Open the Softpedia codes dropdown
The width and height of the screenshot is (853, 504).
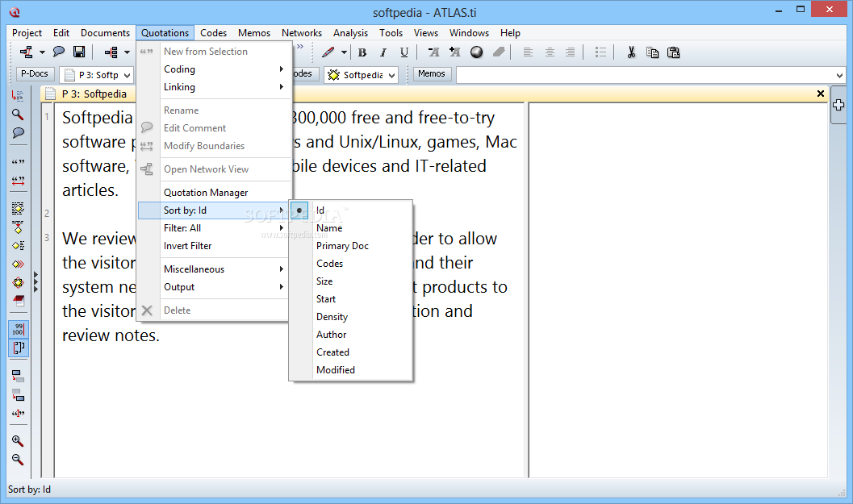pos(391,75)
